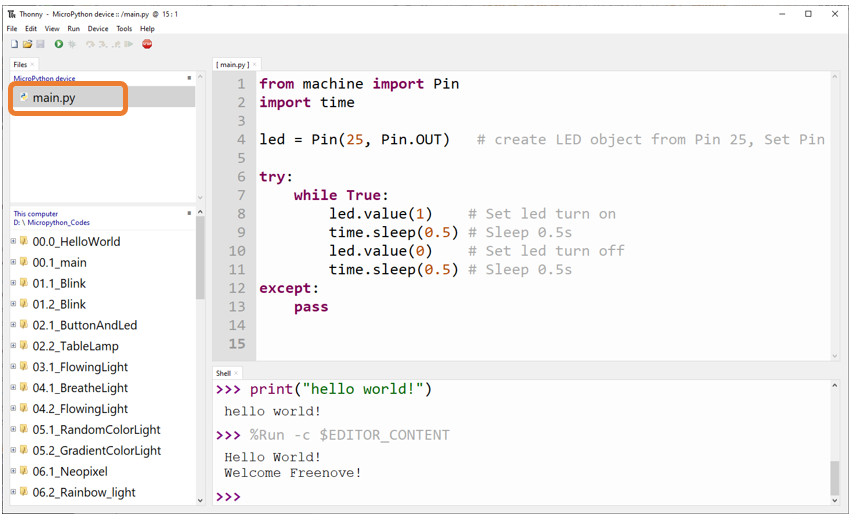This screenshot has height=518, width=853.
Task: Open the View menu
Action: (52, 28)
